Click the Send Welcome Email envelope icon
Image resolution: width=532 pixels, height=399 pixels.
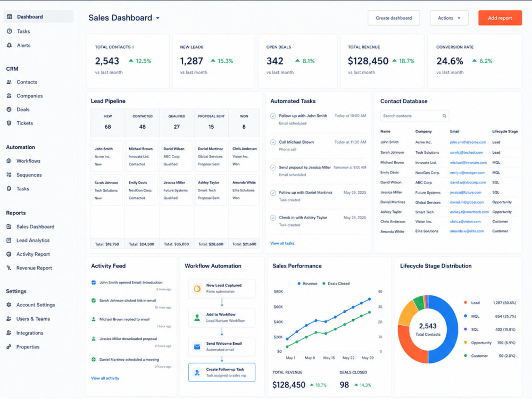pyautogui.click(x=197, y=347)
